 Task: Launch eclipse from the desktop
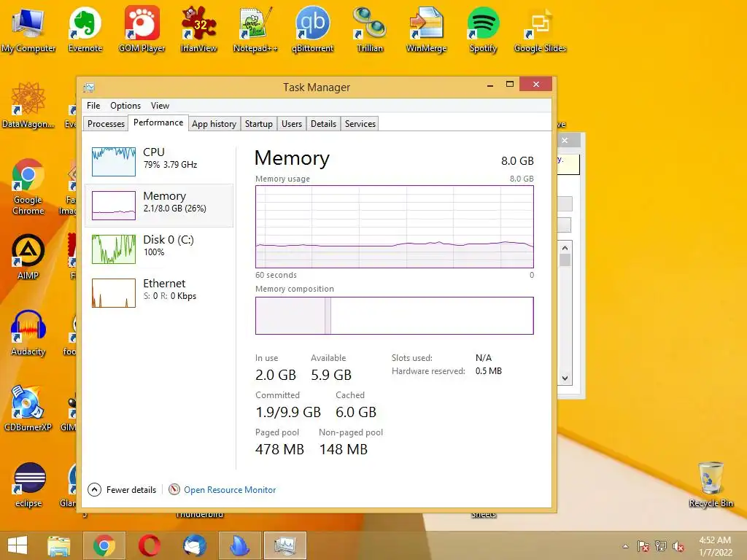pyautogui.click(x=29, y=484)
